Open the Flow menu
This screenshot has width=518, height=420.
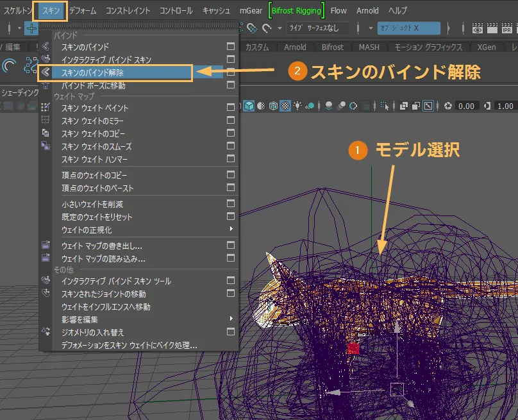pyautogui.click(x=338, y=11)
